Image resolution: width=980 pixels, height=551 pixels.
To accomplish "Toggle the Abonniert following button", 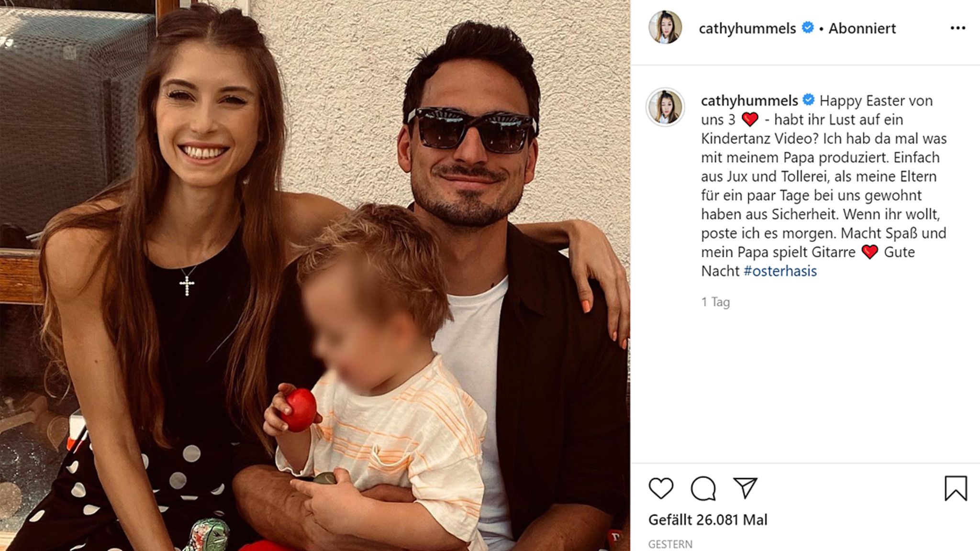I will (x=862, y=28).
